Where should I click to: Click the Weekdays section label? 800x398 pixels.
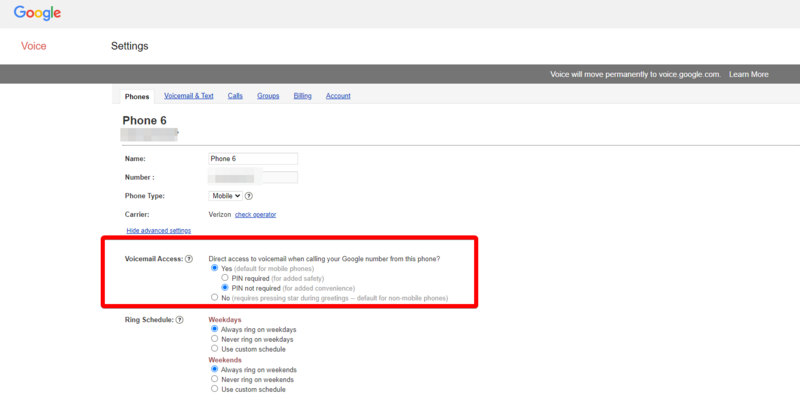pyautogui.click(x=225, y=320)
